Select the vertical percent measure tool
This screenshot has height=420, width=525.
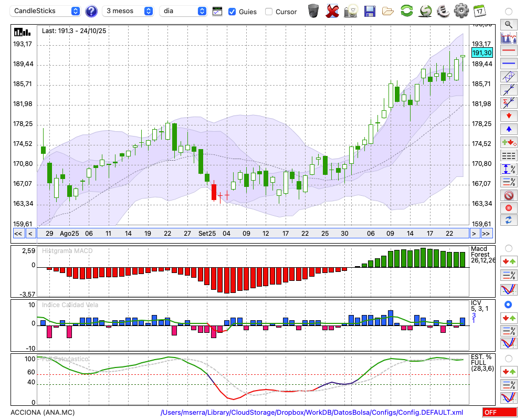509,169
